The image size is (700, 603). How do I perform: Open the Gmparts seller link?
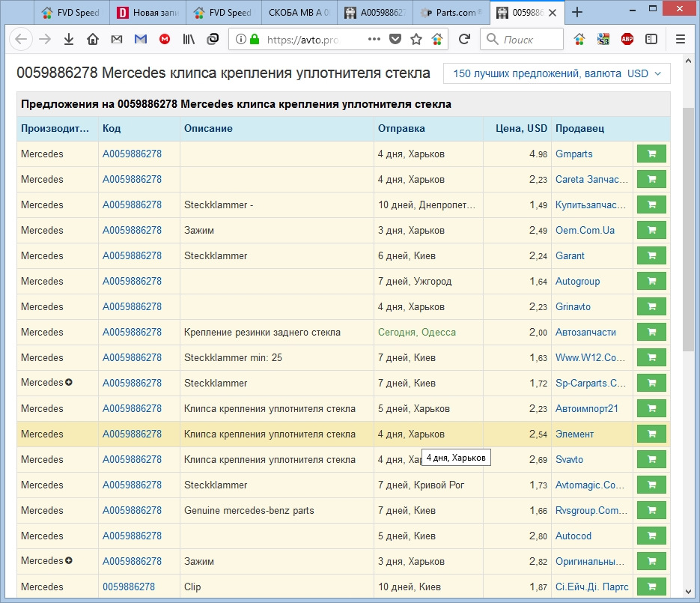[x=573, y=154]
